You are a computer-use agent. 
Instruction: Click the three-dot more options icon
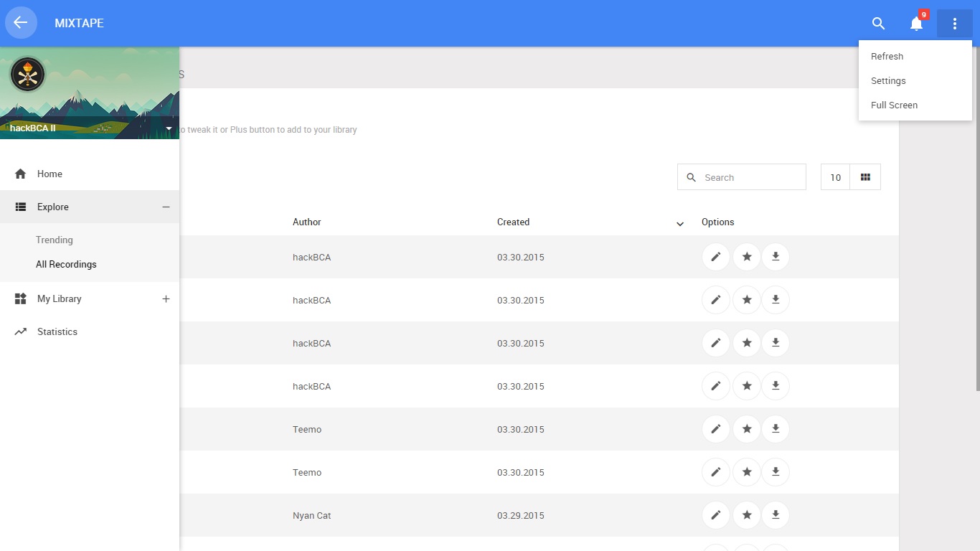(x=954, y=24)
